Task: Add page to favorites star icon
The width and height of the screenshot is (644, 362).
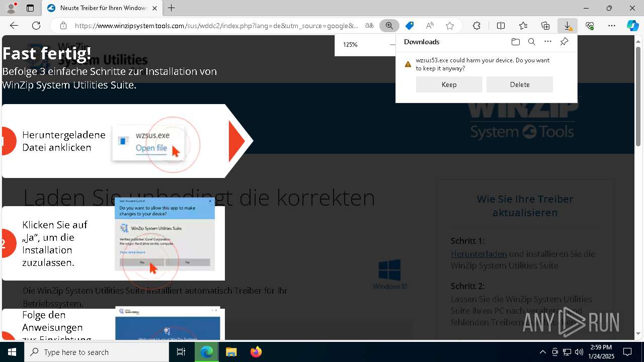Action: tap(450, 26)
